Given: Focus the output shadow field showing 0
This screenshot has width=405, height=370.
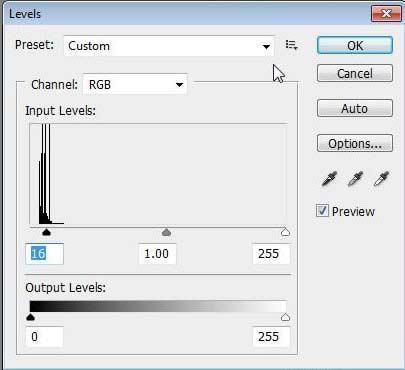Looking at the screenshot, I should click(x=44, y=337).
